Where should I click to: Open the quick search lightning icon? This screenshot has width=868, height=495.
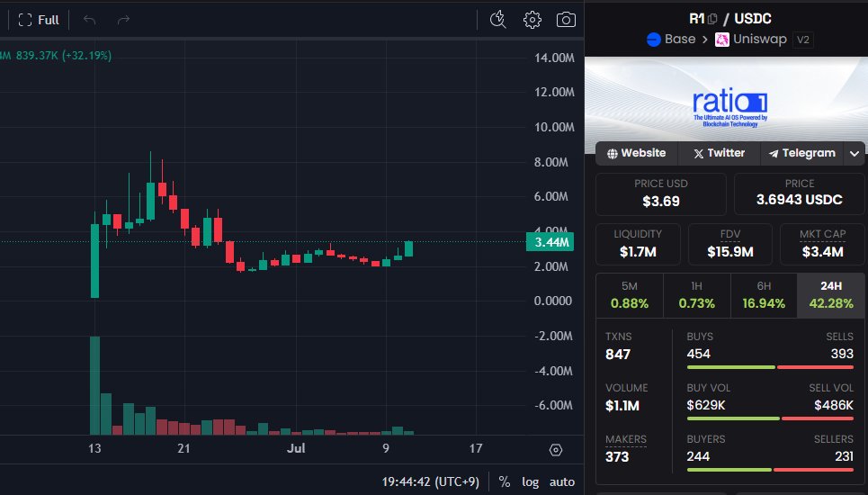498,19
